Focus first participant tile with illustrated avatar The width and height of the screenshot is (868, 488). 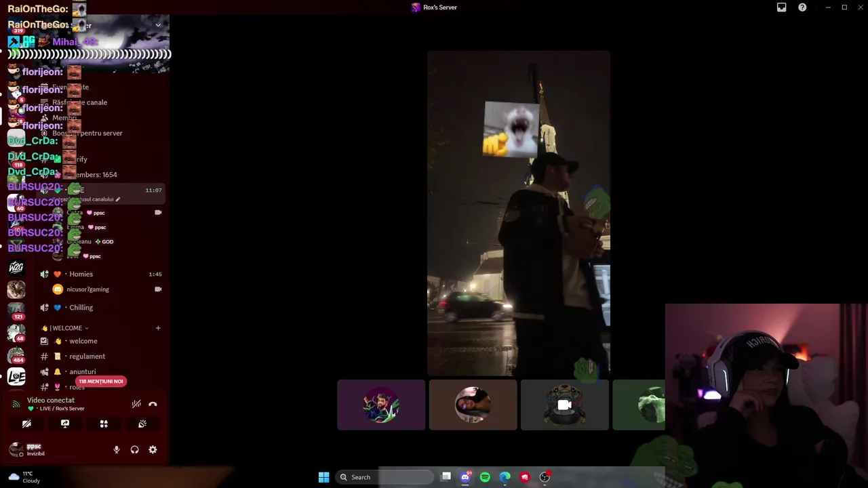[x=381, y=405]
